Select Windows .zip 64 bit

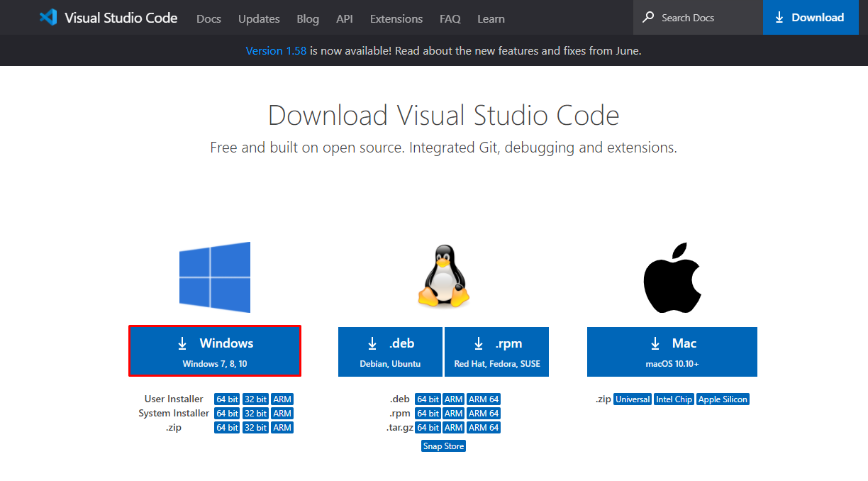[x=227, y=428]
